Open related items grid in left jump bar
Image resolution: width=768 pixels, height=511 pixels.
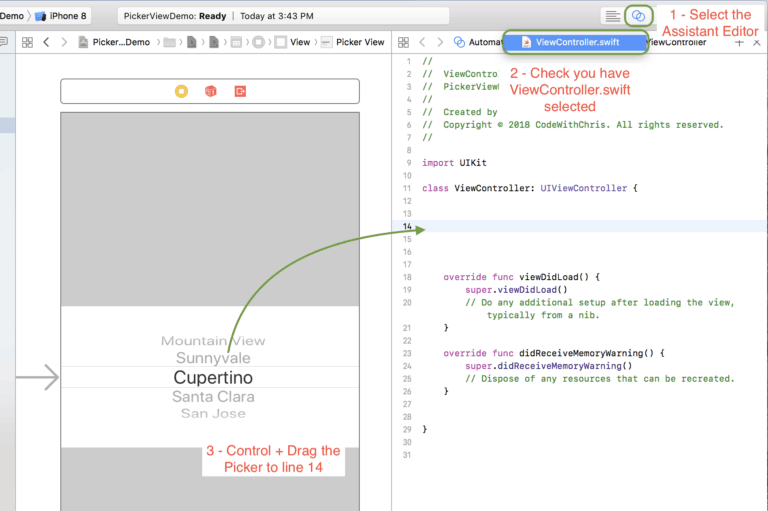(27, 42)
